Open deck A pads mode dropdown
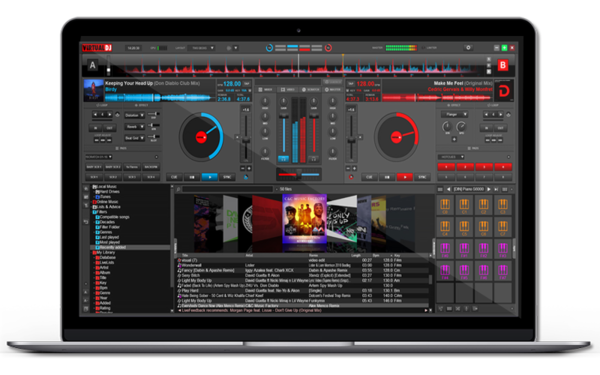This screenshot has width=600, height=375. click(x=98, y=157)
